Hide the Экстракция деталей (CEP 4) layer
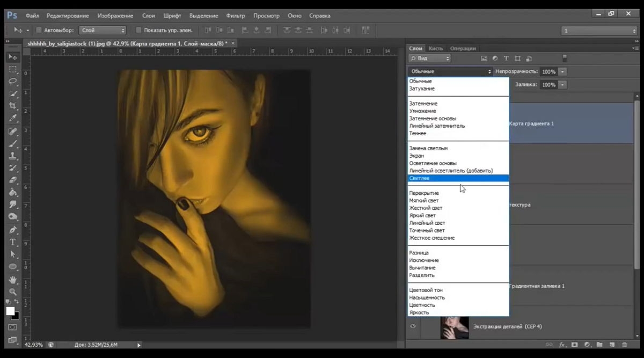 click(413, 326)
